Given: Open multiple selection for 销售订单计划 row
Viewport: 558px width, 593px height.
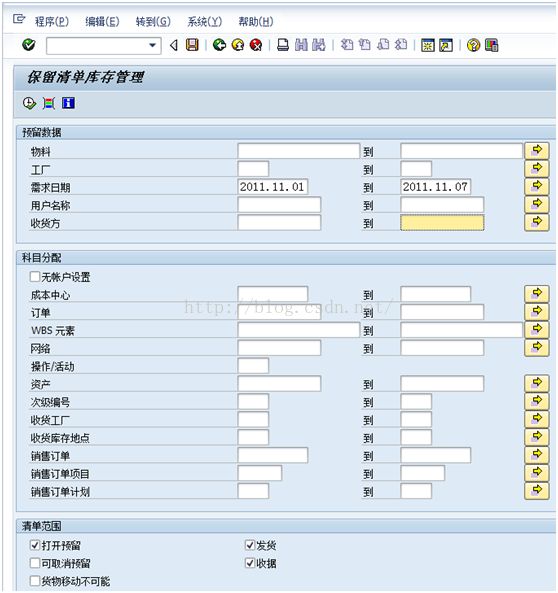Looking at the screenshot, I should [x=536, y=491].
